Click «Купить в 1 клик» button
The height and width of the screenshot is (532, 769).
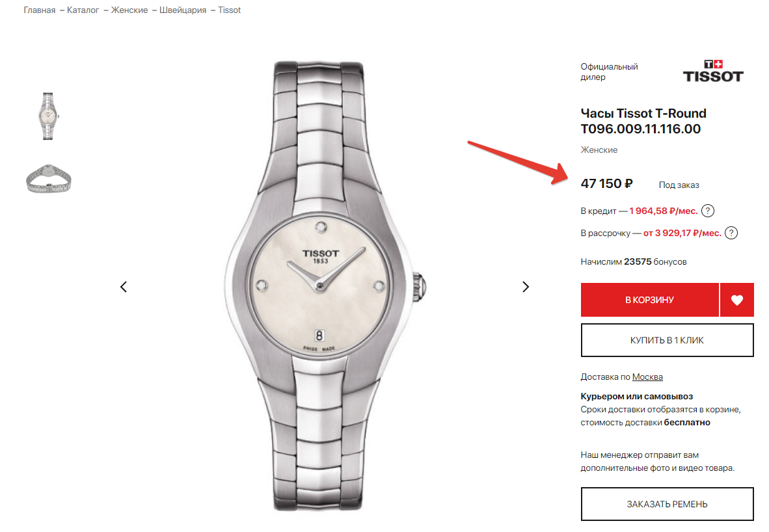(667, 340)
